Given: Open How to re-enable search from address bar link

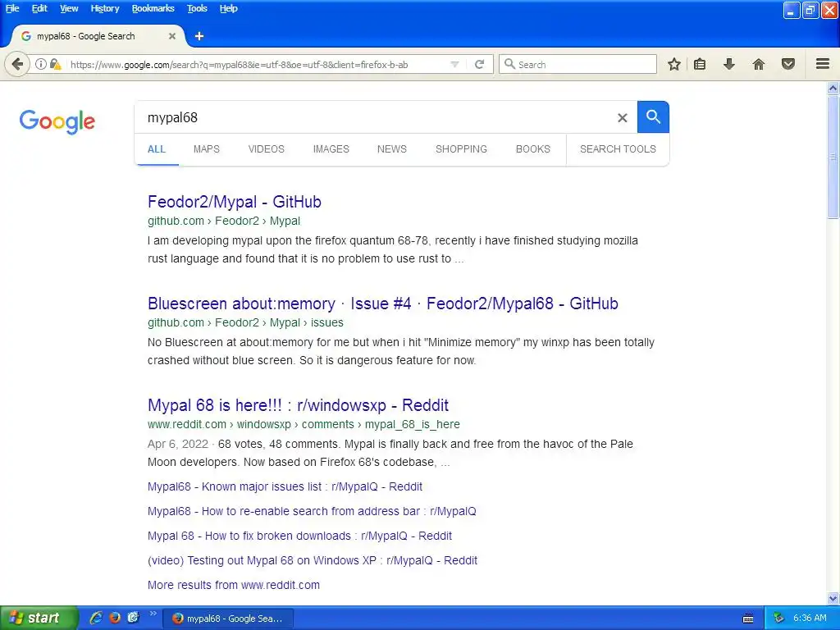Looking at the screenshot, I should click(x=312, y=511).
